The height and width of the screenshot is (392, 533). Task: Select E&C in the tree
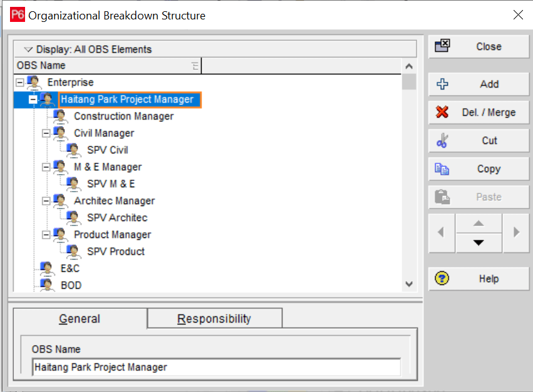point(70,269)
